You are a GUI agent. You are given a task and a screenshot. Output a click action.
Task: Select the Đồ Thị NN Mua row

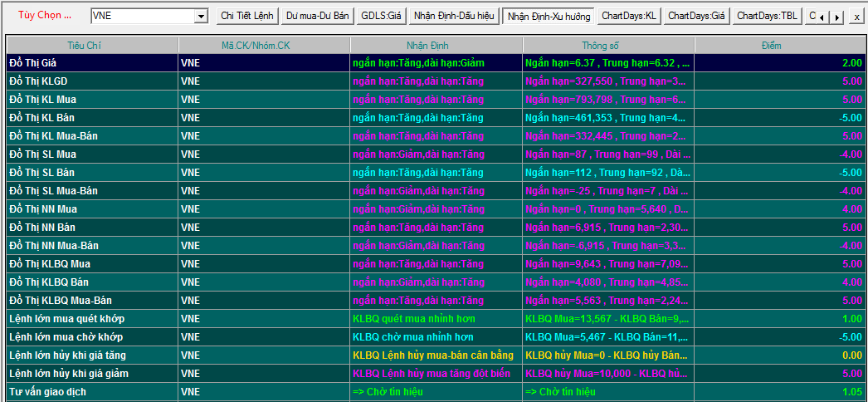(436, 209)
